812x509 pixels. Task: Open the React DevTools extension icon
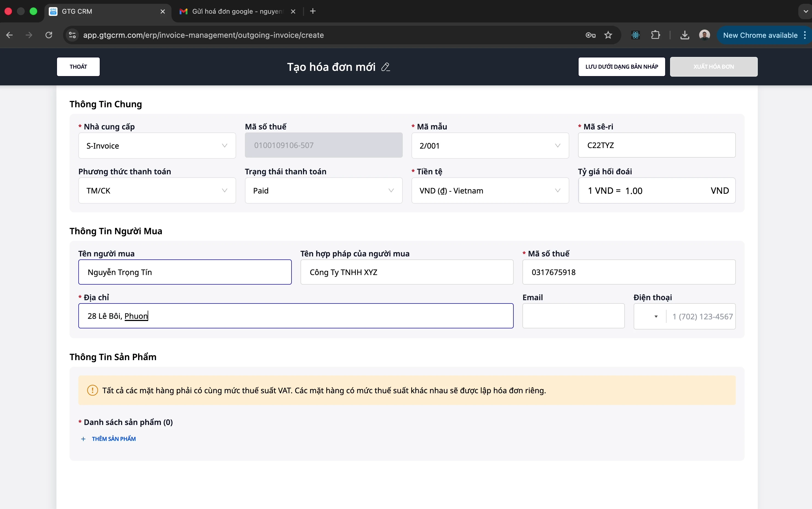636,35
